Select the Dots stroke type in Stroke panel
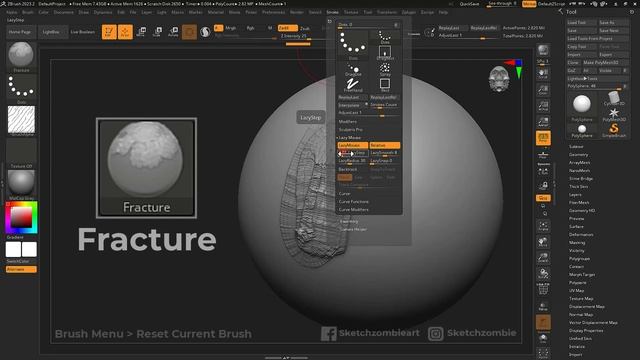This screenshot has height=360, width=640. point(353,45)
